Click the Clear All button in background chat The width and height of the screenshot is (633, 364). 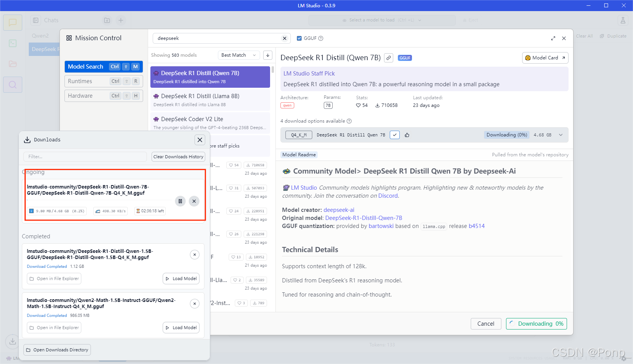tap(584, 36)
